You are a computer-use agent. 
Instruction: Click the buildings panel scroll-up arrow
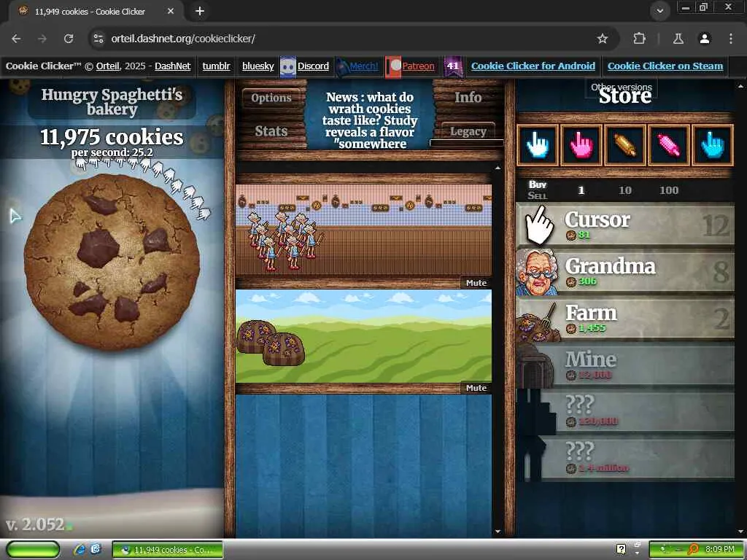point(498,168)
